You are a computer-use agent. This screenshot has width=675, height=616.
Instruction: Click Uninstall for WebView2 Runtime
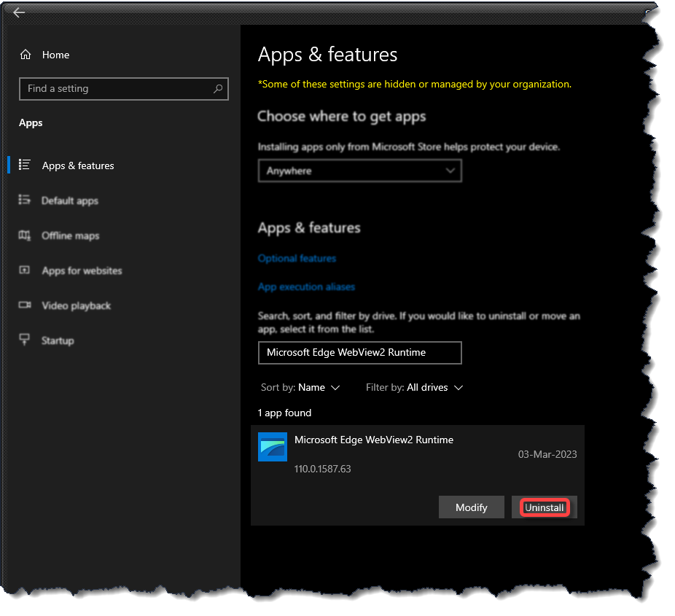point(544,507)
